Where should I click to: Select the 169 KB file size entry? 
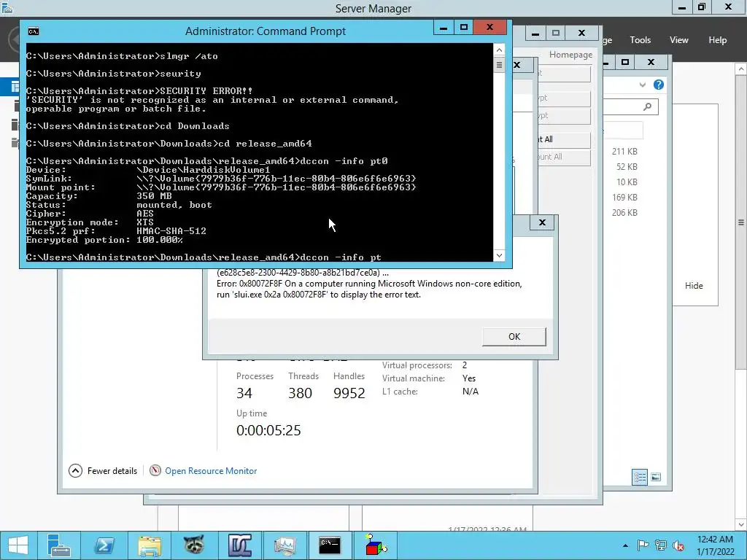624,197
